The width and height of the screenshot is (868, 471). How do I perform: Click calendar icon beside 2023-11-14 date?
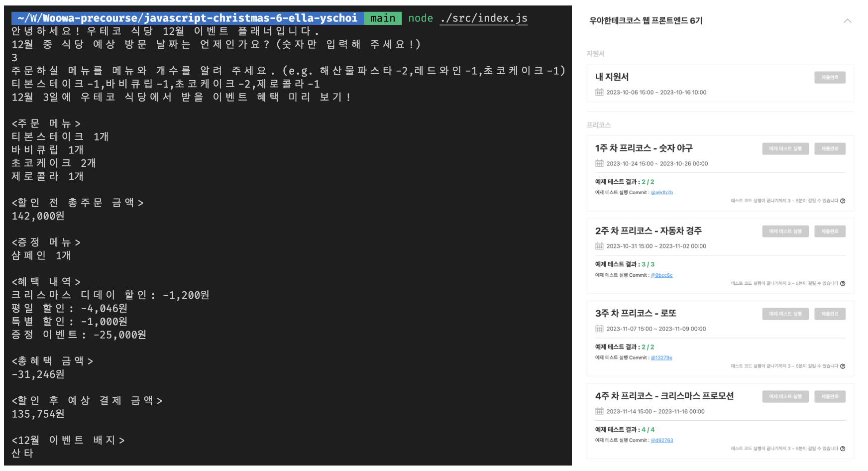[x=599, y=411]
